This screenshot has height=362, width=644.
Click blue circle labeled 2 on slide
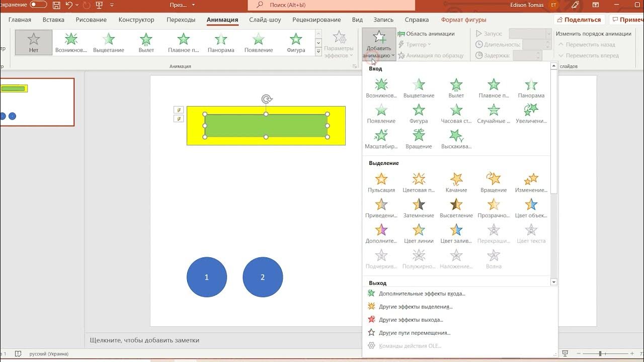point(263,277)
